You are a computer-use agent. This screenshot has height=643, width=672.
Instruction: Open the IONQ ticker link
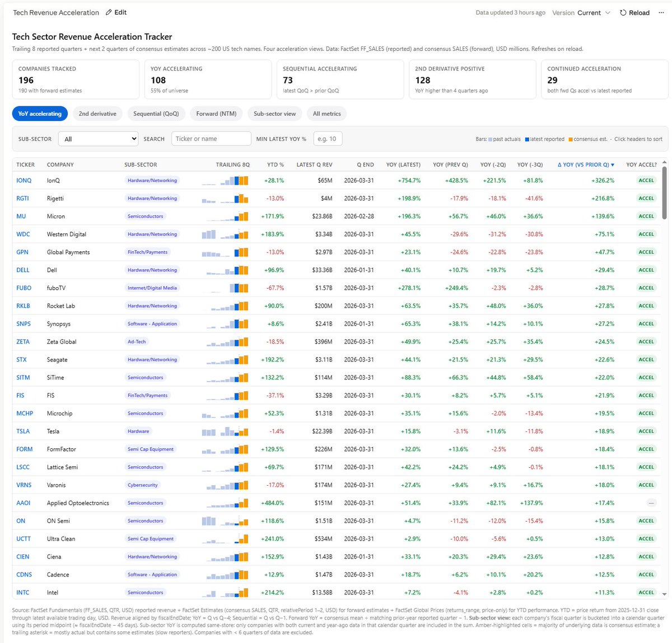coord(24,180)
